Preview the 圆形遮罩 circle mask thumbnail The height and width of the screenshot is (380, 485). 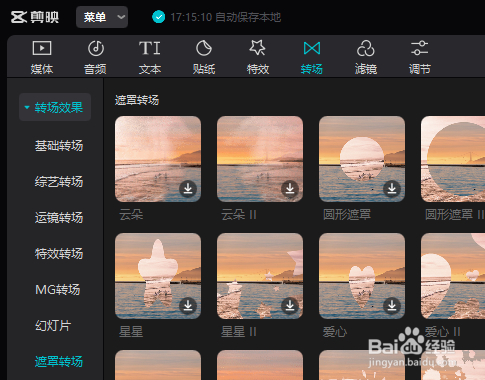point(362,159)
